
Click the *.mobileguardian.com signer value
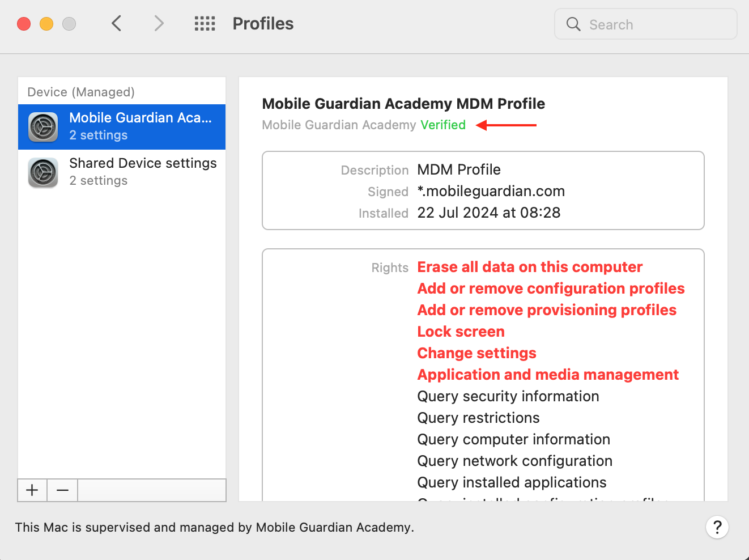tap(491, 191)
